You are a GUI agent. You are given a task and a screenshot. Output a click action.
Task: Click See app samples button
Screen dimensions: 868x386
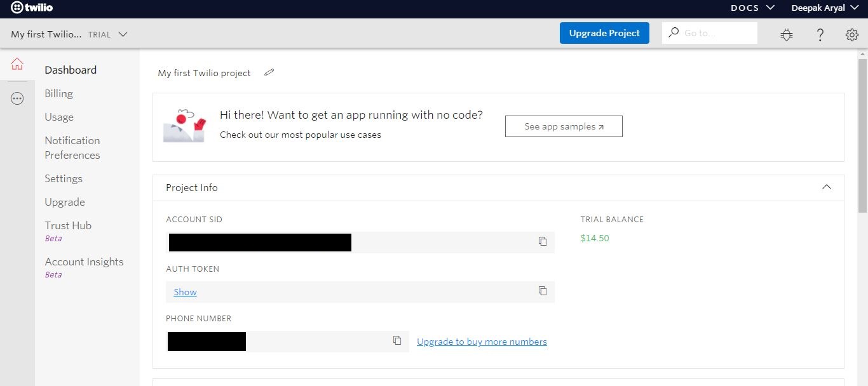564,126
